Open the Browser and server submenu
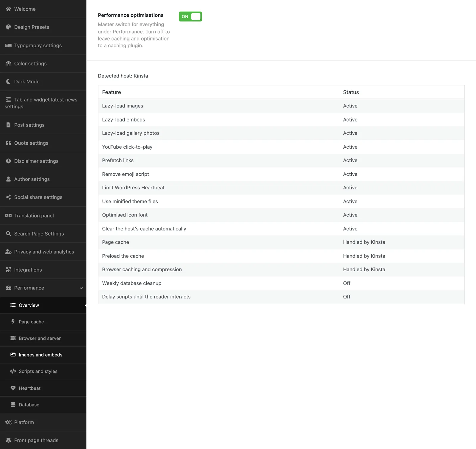 point(43,338)
